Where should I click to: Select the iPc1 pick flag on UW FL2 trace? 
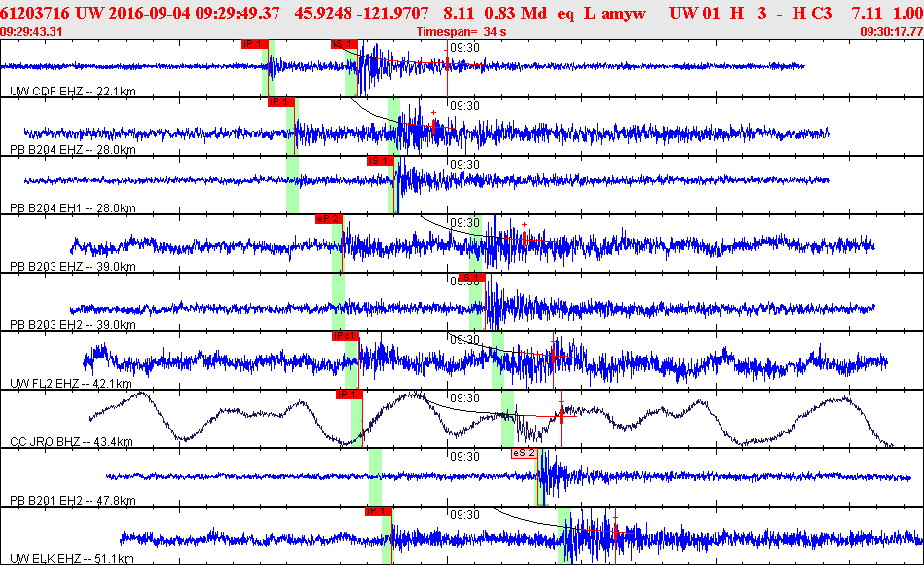point(346,335)
